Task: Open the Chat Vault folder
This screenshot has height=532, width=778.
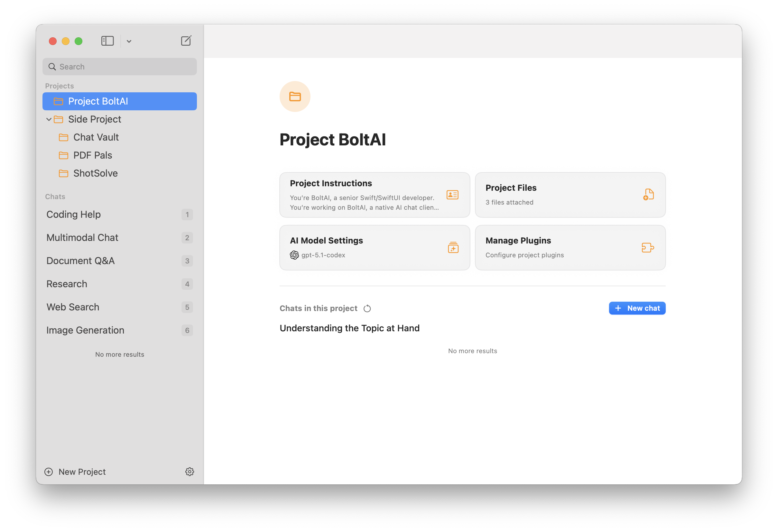Action: 96,137
